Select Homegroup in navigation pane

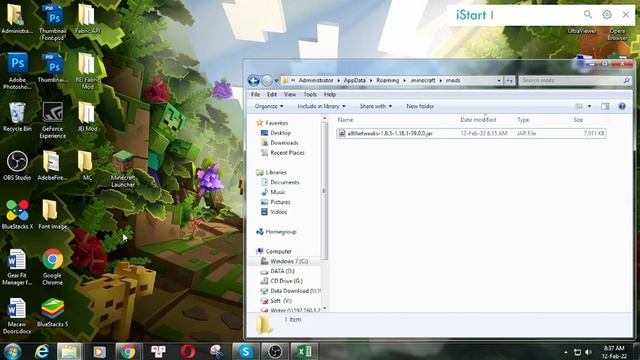[276, 232]
